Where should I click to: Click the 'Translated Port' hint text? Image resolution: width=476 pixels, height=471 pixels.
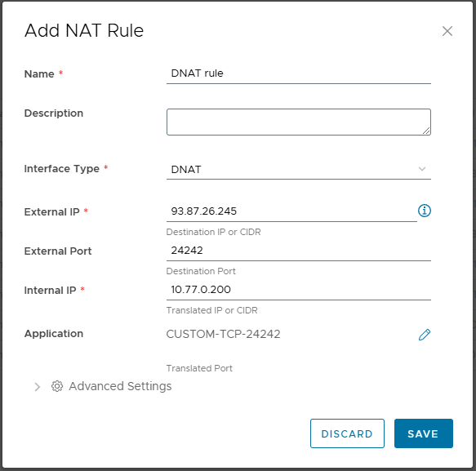(199, 368)
